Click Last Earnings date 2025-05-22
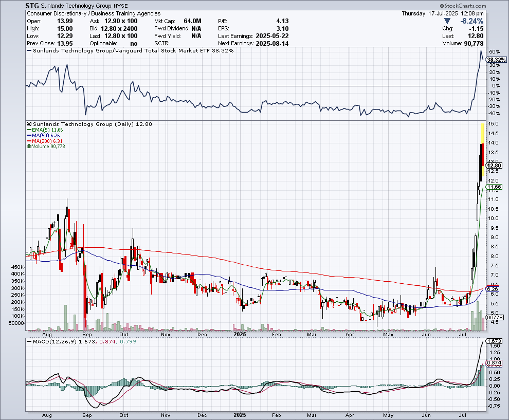509x420 pixels. pos(272,36)
